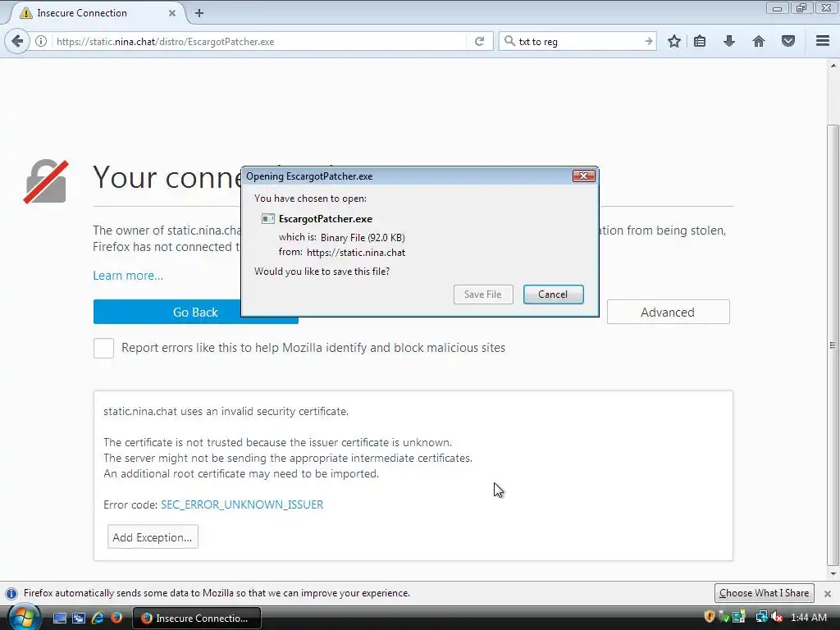Screen dimensions: 840x630
Task: Reload the page with the refresh icon
Action: coord(479,41)
